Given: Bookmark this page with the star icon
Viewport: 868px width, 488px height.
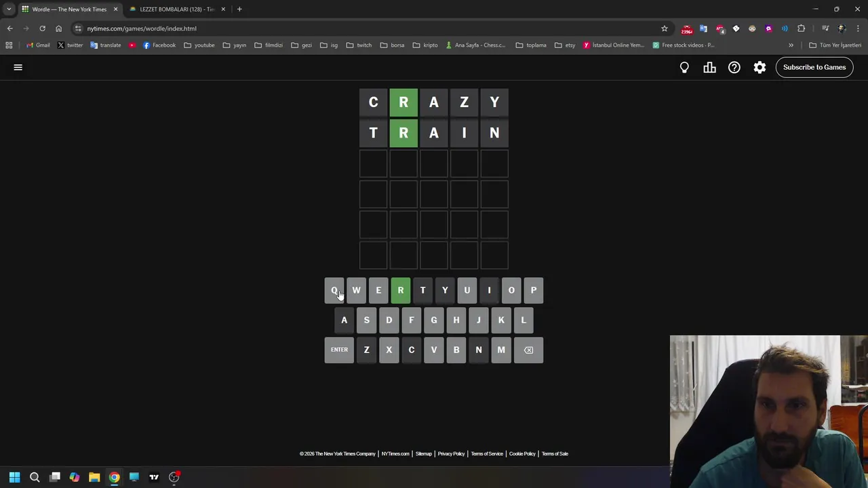Looking at the screenshot, I should click(665, 28).
